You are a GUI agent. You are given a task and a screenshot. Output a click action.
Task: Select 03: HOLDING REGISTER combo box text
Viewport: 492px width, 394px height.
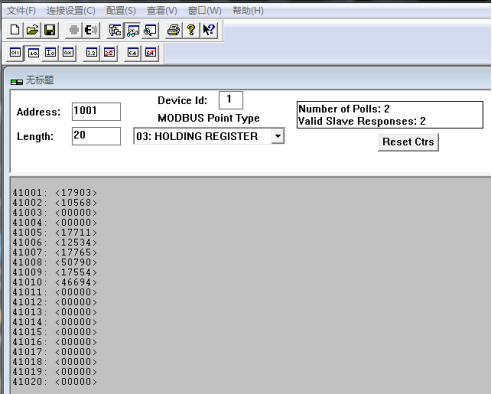pyautogui.click(x=197, y=136)
